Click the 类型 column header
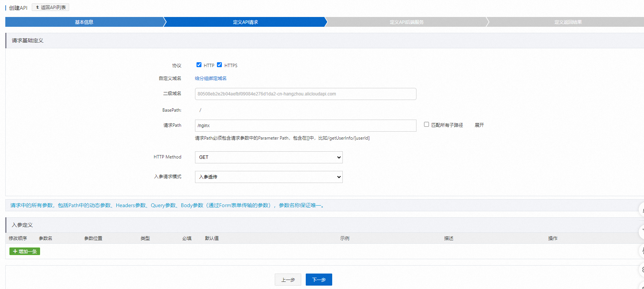The image size is (644, 289). (145, 238)
